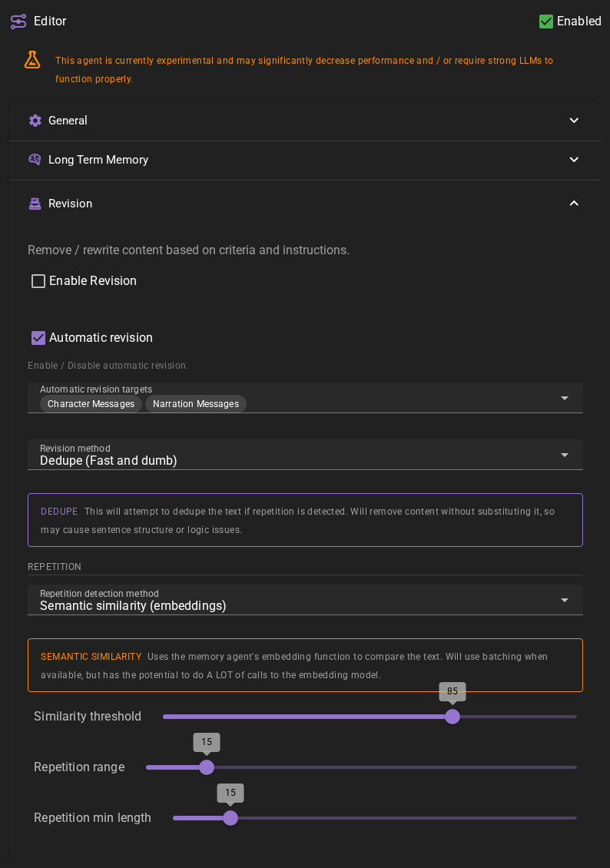Click the 'Semantic similarity (embeddings)' value

[133, 605]
